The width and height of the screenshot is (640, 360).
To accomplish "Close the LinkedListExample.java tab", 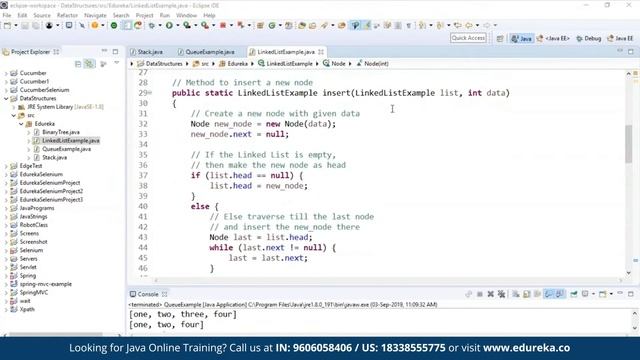I will click(321, 52).
